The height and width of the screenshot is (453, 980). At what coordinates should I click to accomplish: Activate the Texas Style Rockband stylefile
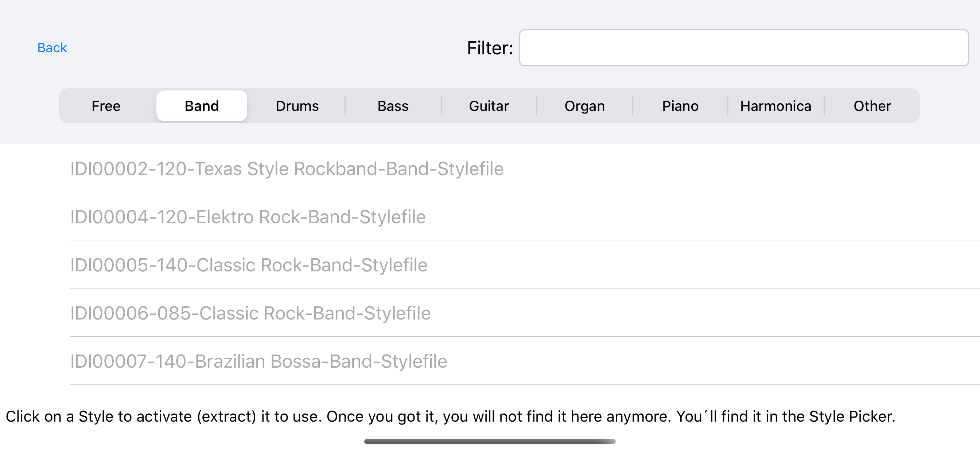[x=287, y=169]
